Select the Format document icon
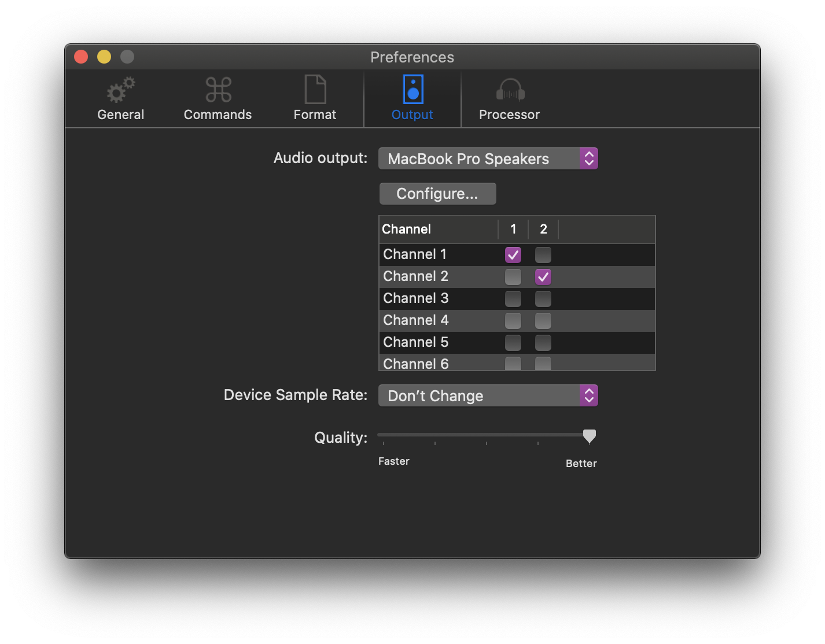Image resolution: width=825 pixels, height=644 pixels. tap(315, 90)
